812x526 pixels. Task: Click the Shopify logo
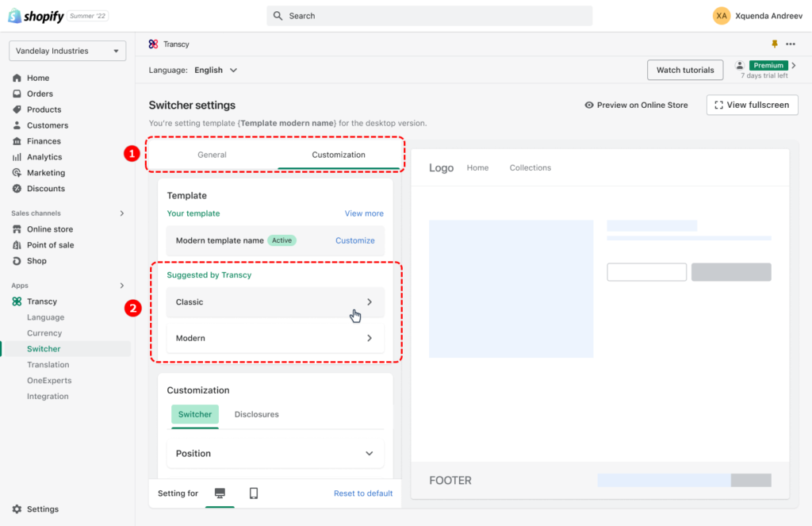click(36, 16)
